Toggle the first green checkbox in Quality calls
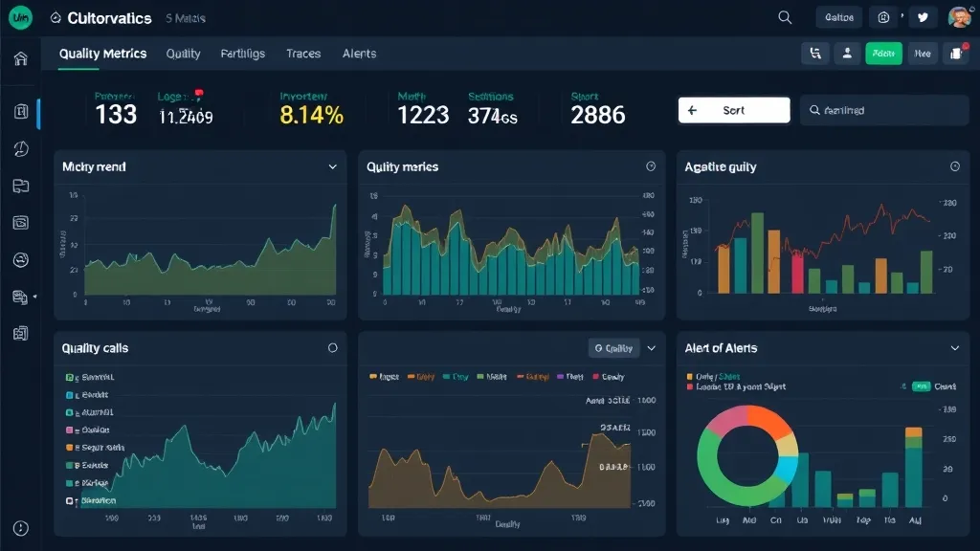The image size is (980, 551). (69, 377)
